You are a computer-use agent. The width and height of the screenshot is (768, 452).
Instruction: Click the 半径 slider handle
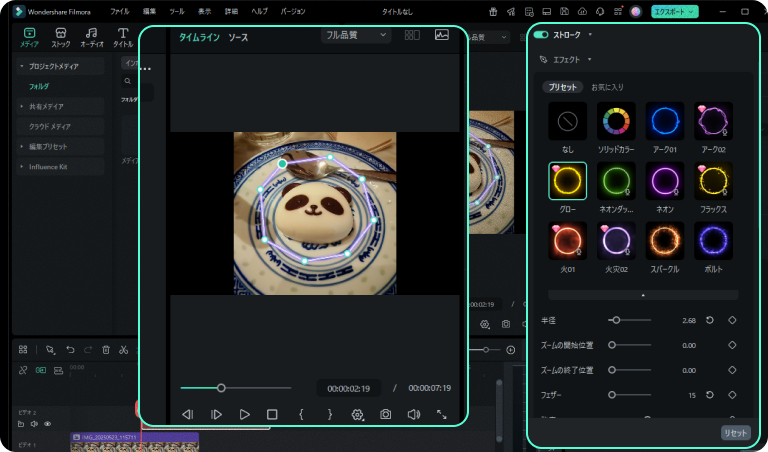point(616,320)
